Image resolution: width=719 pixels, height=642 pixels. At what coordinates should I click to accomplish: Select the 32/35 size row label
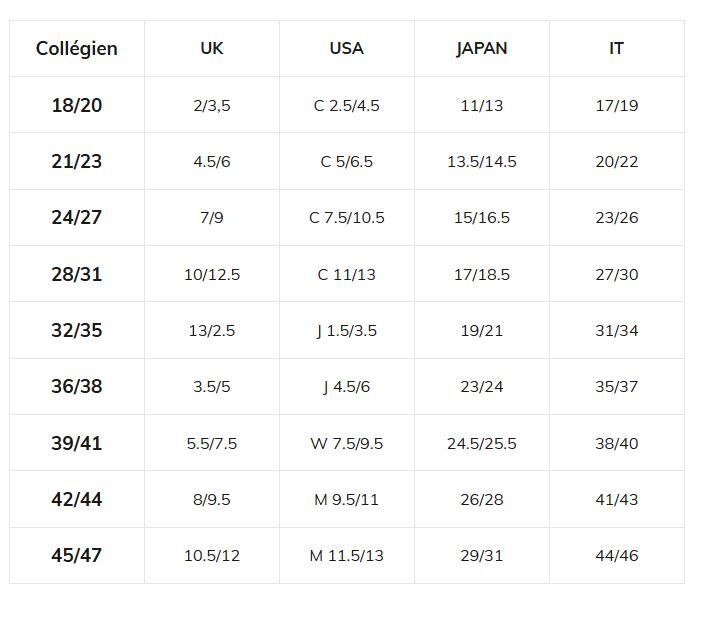(77, 330)
